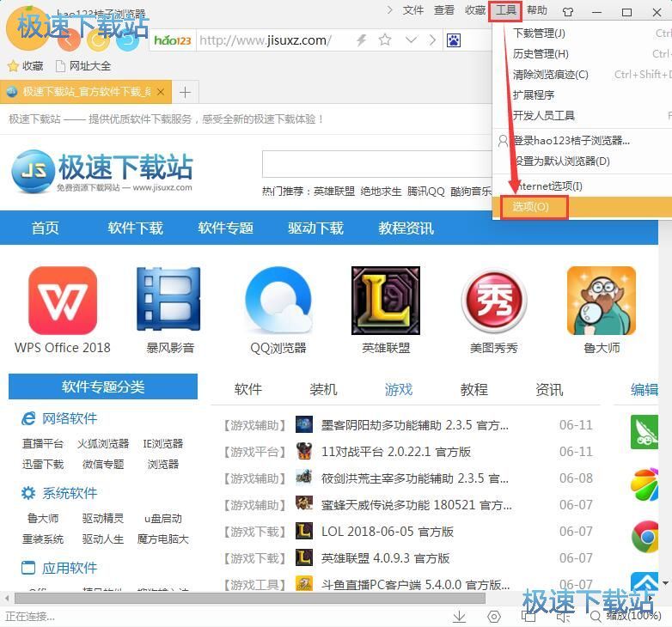Go to 软件下载 in nav bar
672x627 pixels.
[x=136, y=228]
